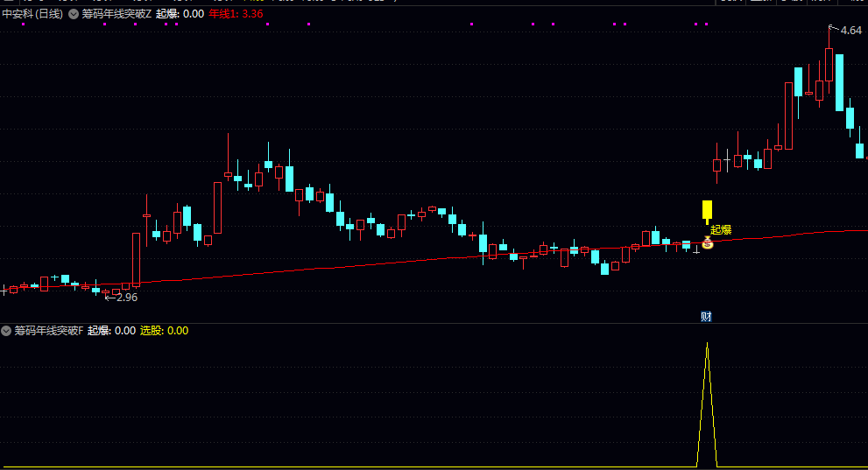Screen dimensions: 868x470
Task: Open the 筹码年线突破Z indicator dropdown arrow
Action: tap(73, 14)
